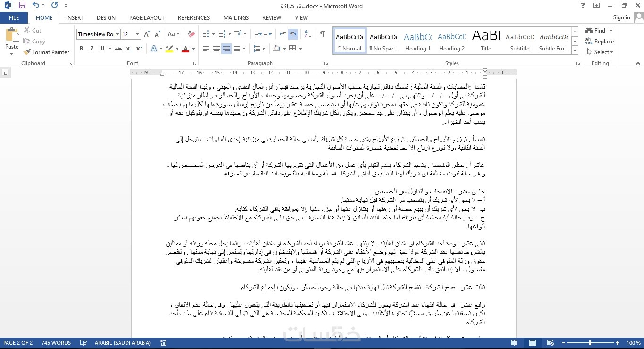Screen dimensions: 644x349
Task: Collapse the ribbon with the arrow
Action: click(637, 63)
